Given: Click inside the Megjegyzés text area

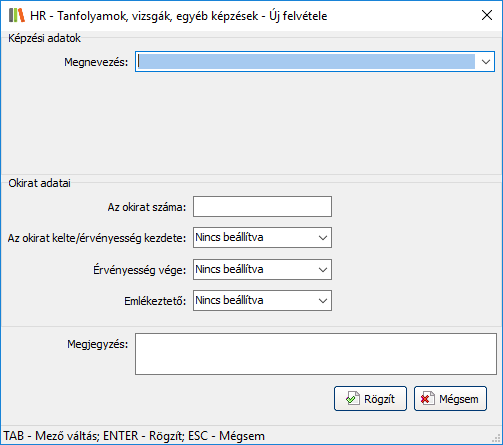Looking at the screenshot, I should click(x=316, y=354).
